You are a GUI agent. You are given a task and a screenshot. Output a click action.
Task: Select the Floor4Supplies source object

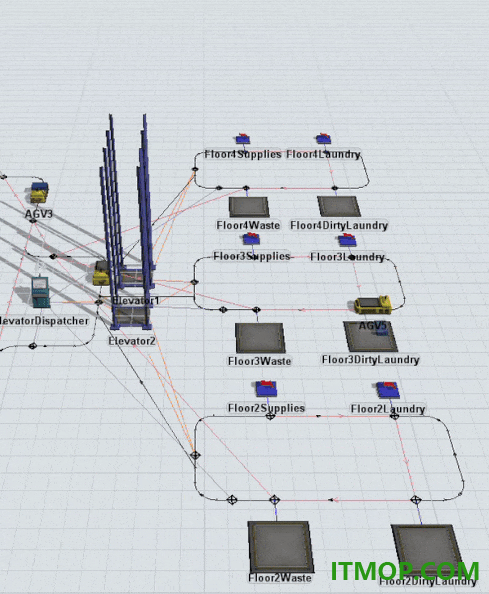click(x=243, y=139)
